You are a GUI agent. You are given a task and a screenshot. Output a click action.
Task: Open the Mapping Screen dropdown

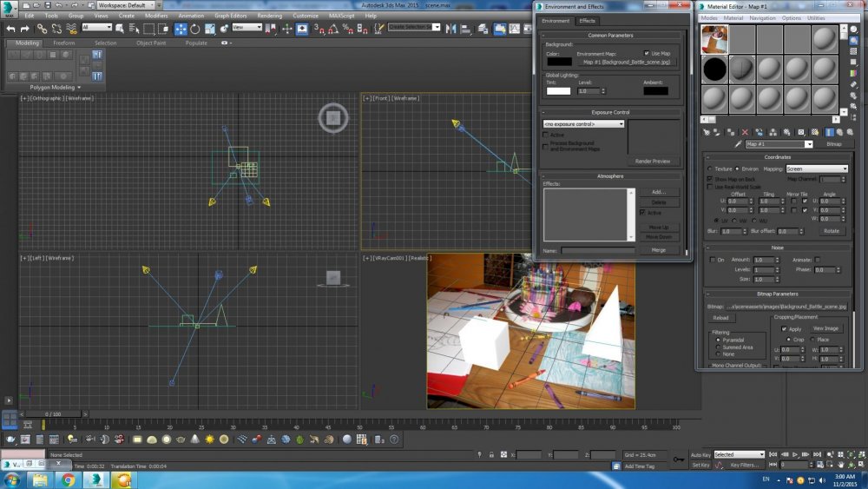tap(817, 169)
